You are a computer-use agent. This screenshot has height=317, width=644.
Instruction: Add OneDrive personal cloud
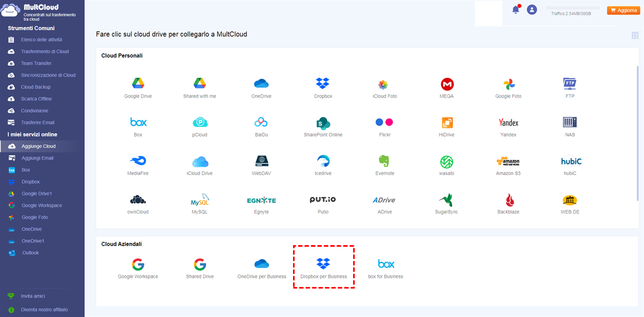(261, 84)
